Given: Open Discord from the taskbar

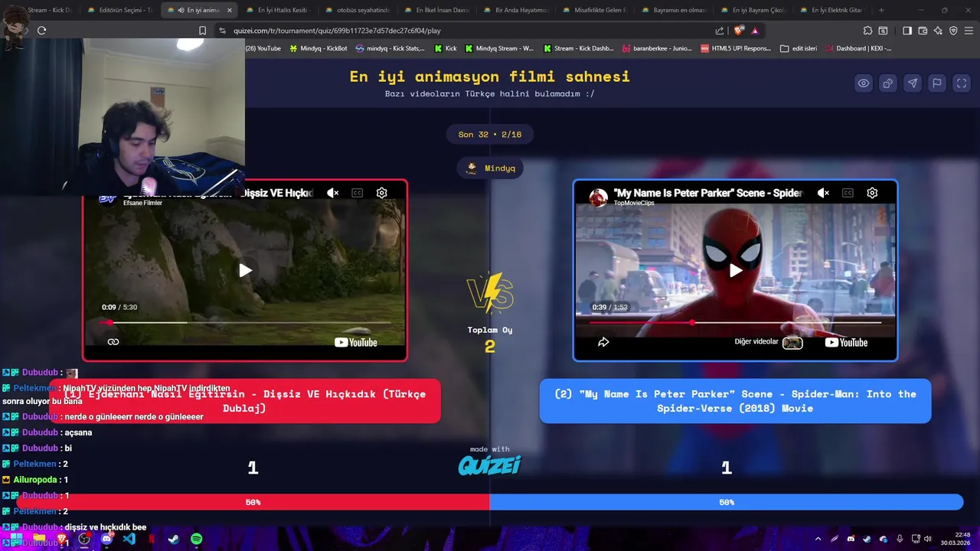Looking at the screenshot, I should (x=106, y=539).
